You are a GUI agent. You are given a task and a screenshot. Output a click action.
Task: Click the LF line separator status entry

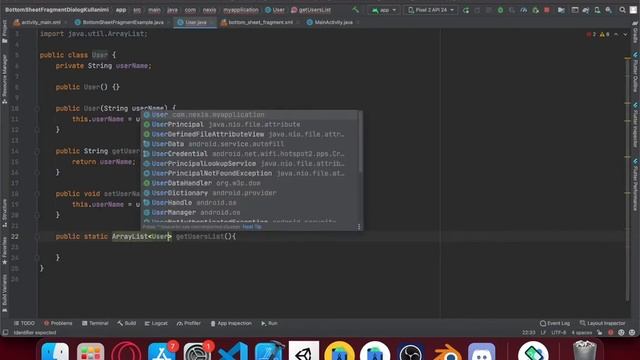pos(543,333)
